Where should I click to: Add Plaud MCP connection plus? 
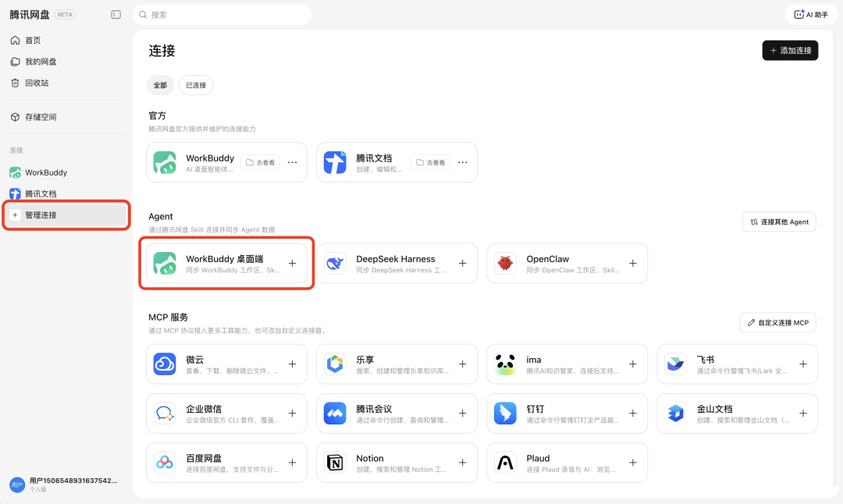click(x=633, y=463)
